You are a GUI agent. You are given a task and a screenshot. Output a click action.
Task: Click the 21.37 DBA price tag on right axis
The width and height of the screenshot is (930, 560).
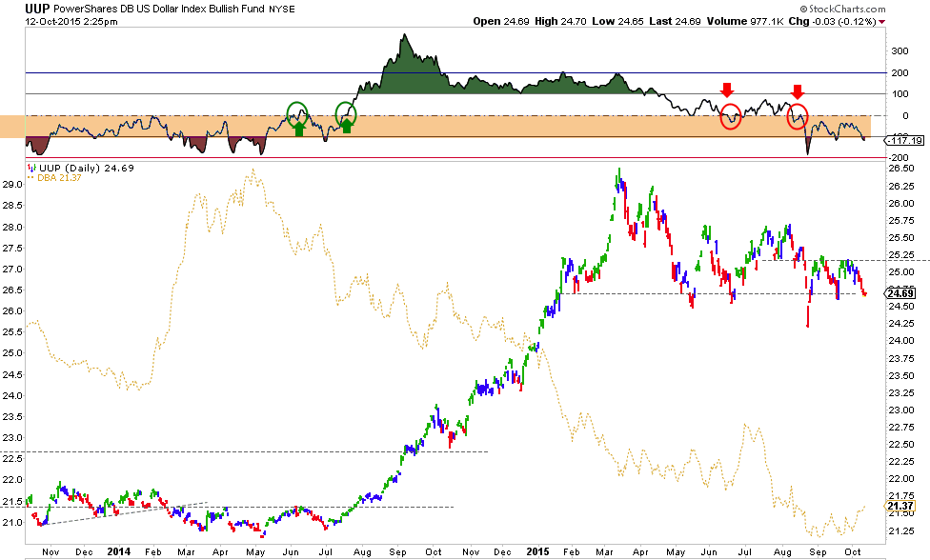[x=900, y=506]
